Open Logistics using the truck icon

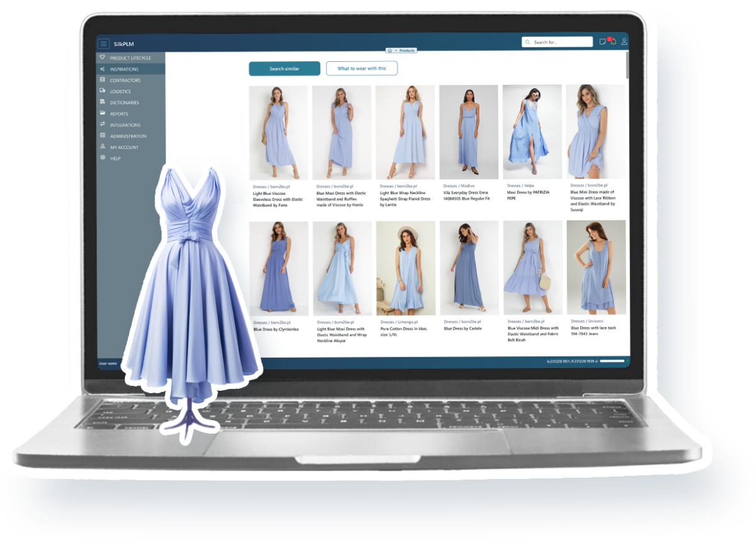pos(103,91)
